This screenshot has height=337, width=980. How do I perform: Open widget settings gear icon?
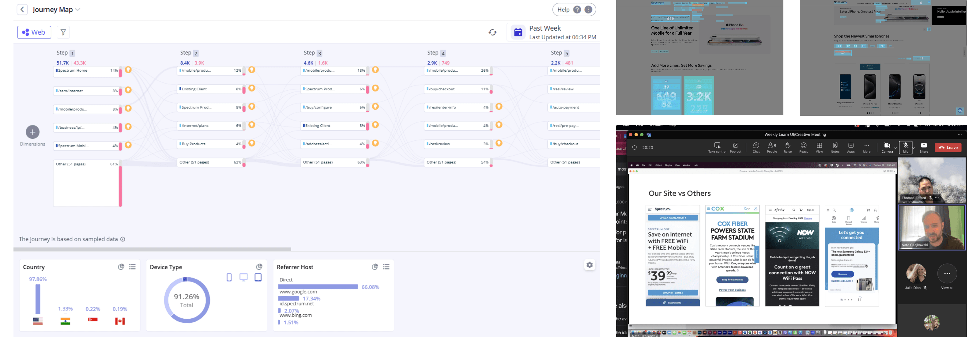(589, 265)
